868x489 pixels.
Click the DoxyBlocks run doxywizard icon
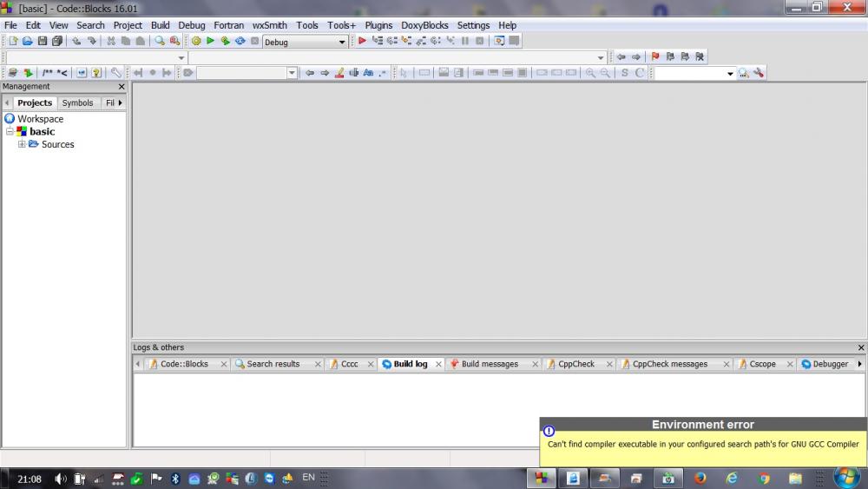coord(12,73)
